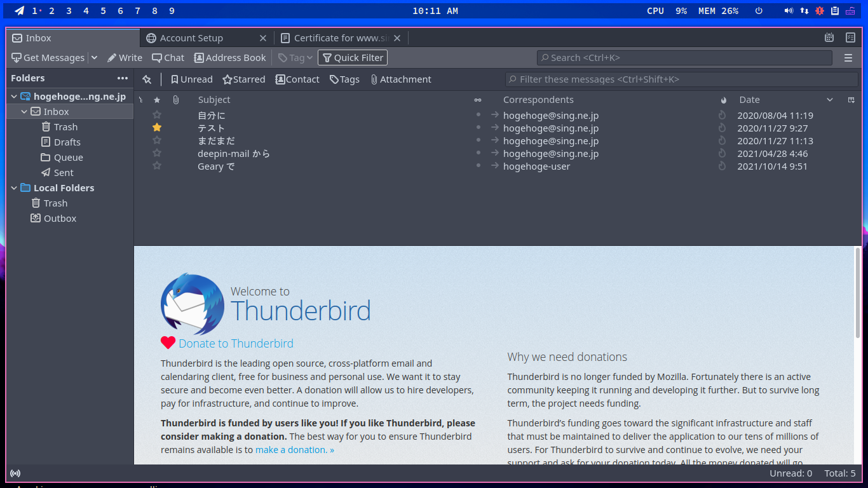The width and height of the screenshot is (868, 488).
Task: Open the tasks tab icon
Action: 850,38
